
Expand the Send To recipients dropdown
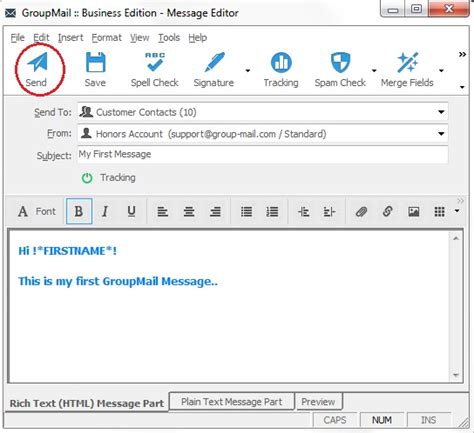point(441,112)
